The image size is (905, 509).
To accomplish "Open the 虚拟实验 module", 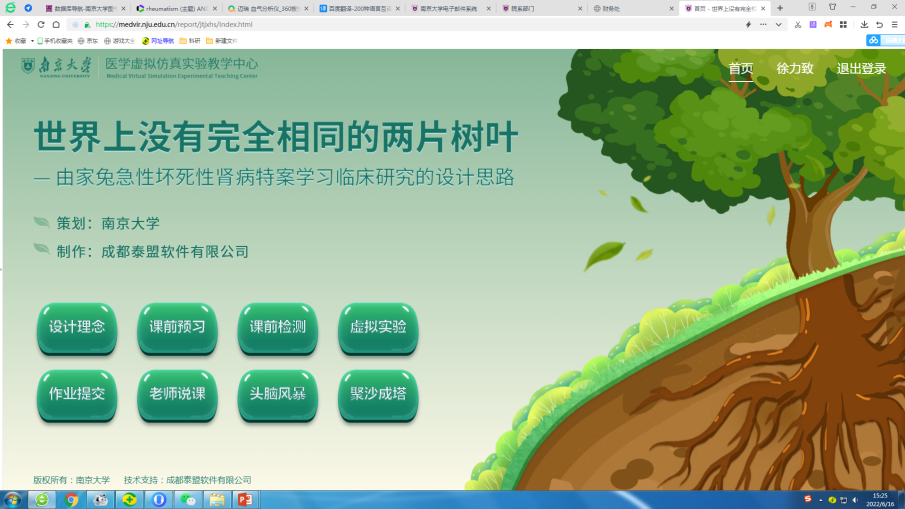I will [377, 327].
